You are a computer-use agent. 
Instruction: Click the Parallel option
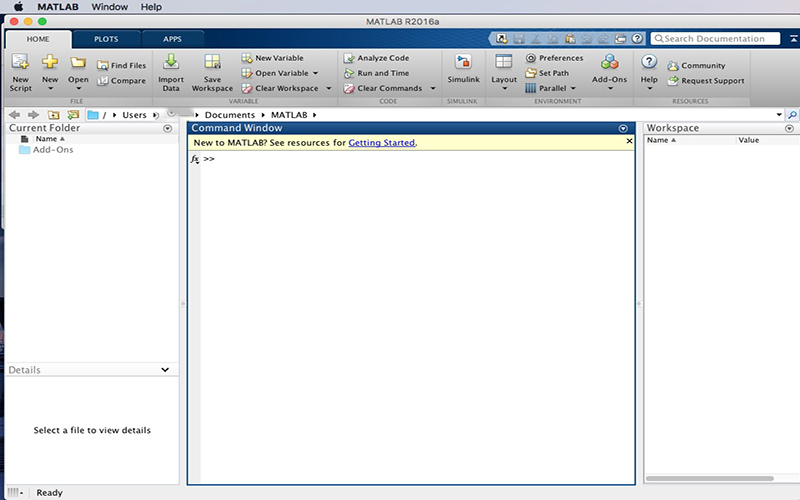pyautogui.click(x=546, y=88)
